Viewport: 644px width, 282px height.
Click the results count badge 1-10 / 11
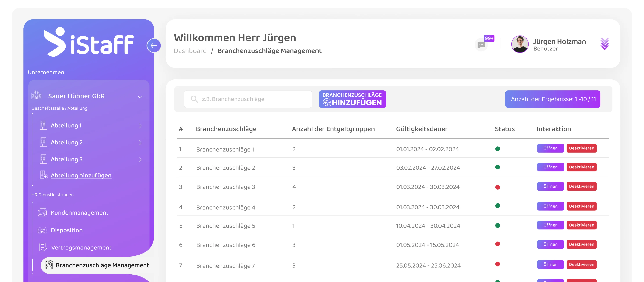click(x=552, y=99)
